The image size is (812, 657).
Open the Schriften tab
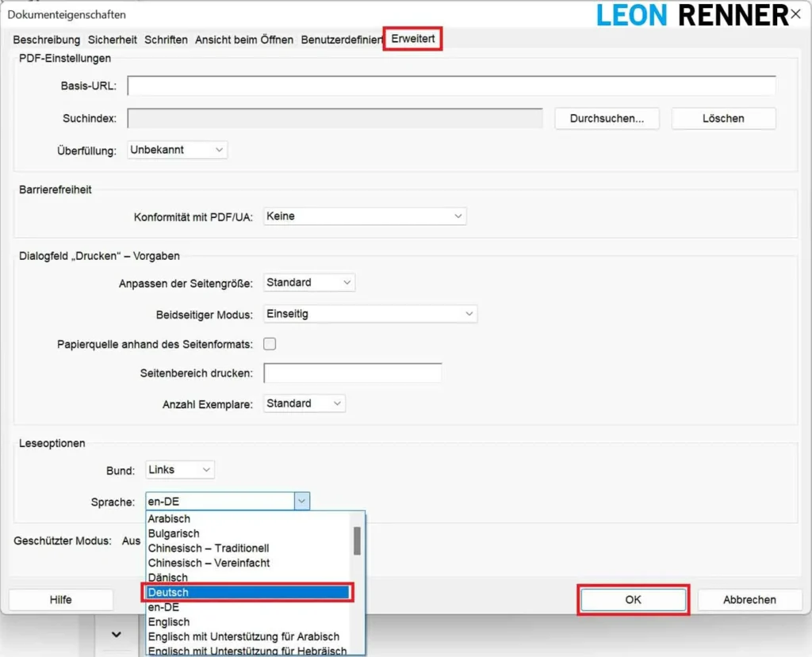166,40
